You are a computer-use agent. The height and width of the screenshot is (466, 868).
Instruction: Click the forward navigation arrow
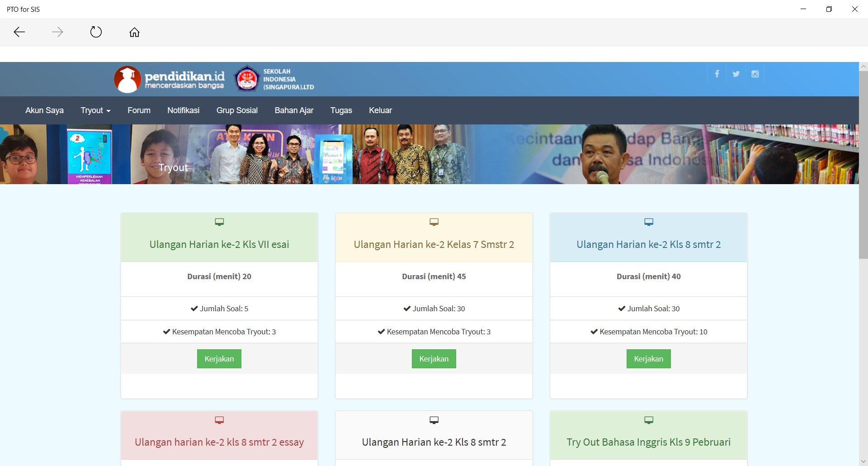[57, 32]
